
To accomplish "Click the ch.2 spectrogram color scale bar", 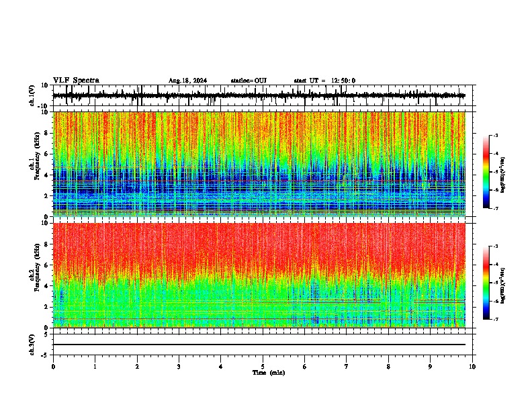I will tap(486, 283).
